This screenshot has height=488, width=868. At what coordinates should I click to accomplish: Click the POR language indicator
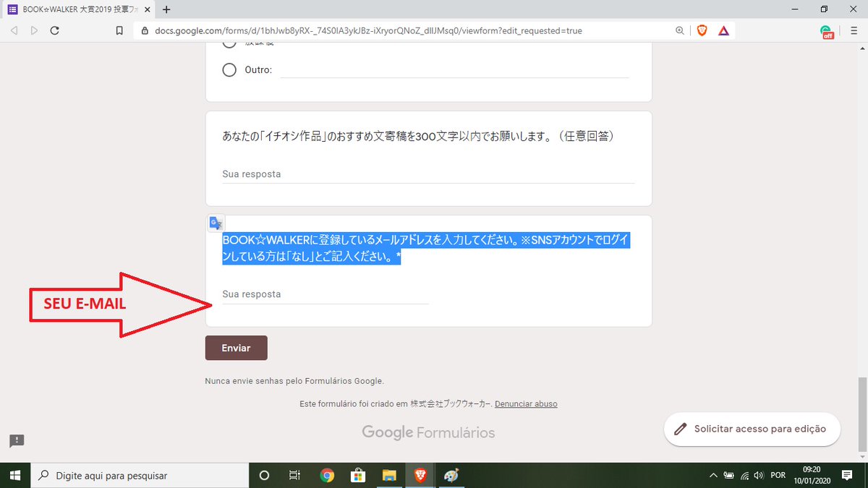click(x=778, y=475)
